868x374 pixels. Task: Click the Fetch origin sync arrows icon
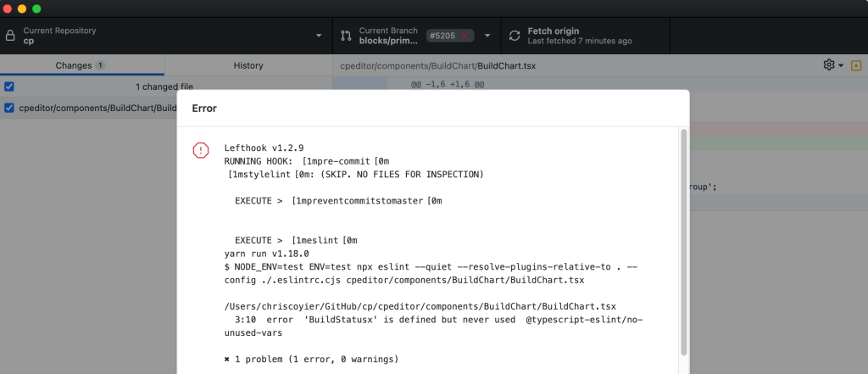(x=514, y=36)
